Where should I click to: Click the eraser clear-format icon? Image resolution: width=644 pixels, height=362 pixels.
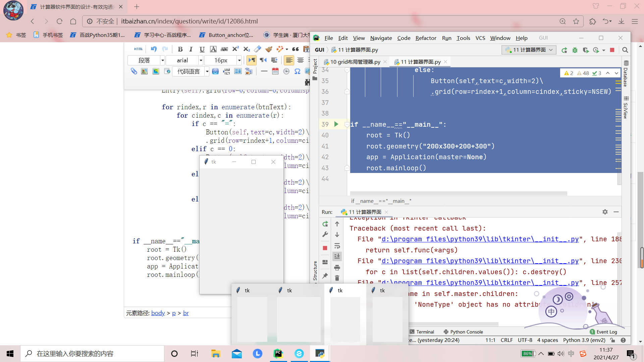point(258,49)
